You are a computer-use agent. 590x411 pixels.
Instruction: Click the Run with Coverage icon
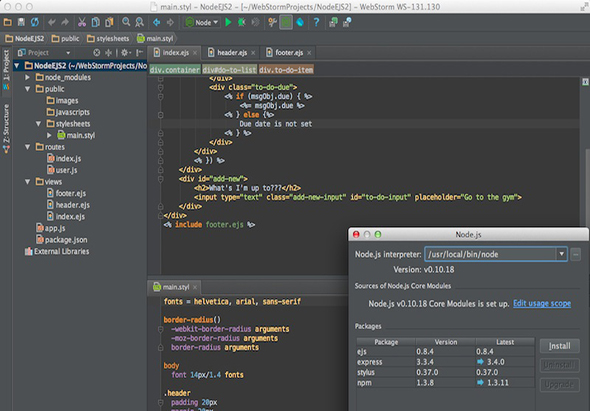point(255,23)
